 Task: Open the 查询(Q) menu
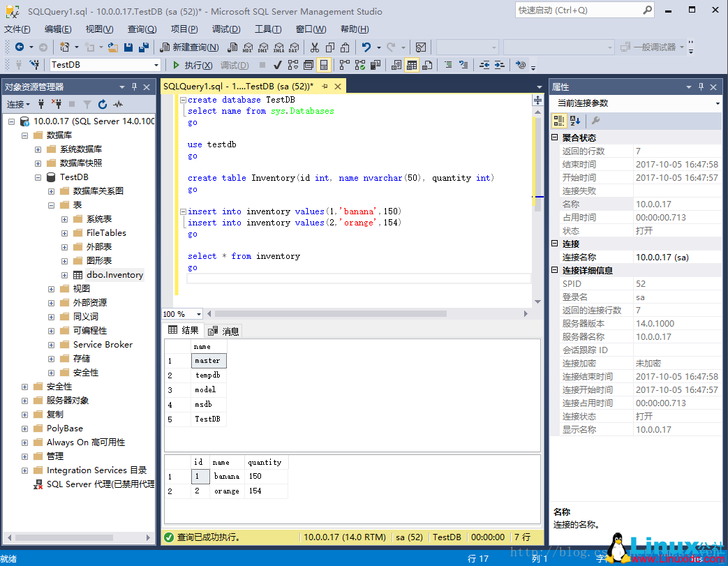point(142,29)
